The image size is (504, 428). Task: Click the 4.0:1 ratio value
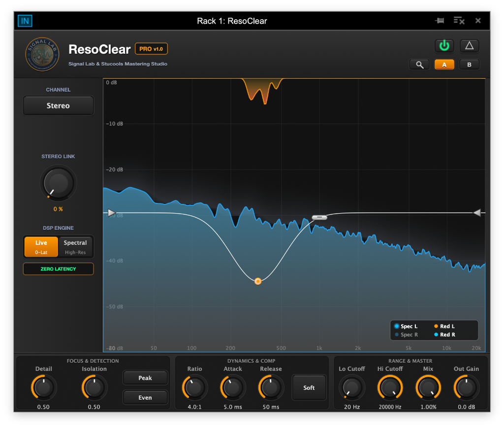pyautogui.click(x=195, y=407)
